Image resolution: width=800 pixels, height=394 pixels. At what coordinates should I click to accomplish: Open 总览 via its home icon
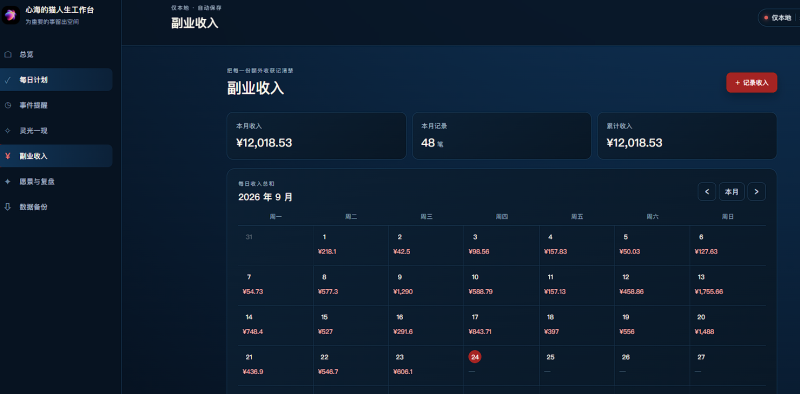click(7, 54)
